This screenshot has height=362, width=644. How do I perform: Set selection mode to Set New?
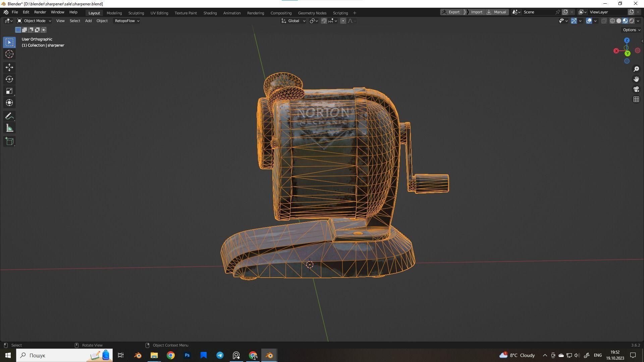click(x=18, y=30)
